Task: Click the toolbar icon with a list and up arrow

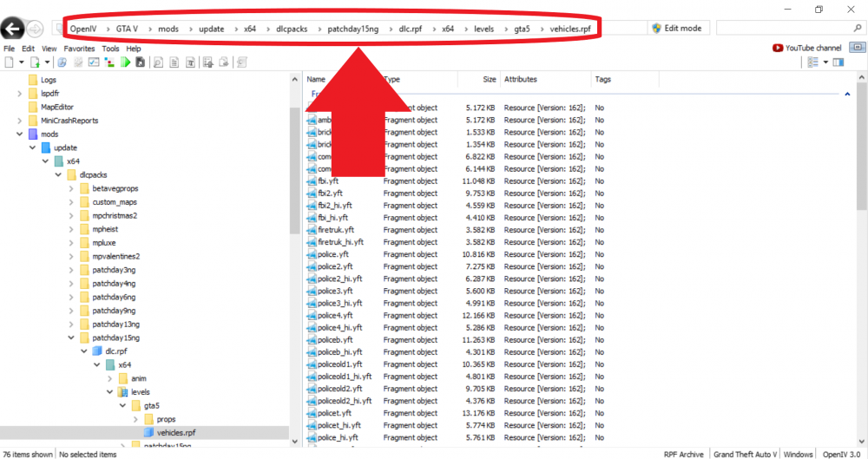Action: click(x=207, y=62)
